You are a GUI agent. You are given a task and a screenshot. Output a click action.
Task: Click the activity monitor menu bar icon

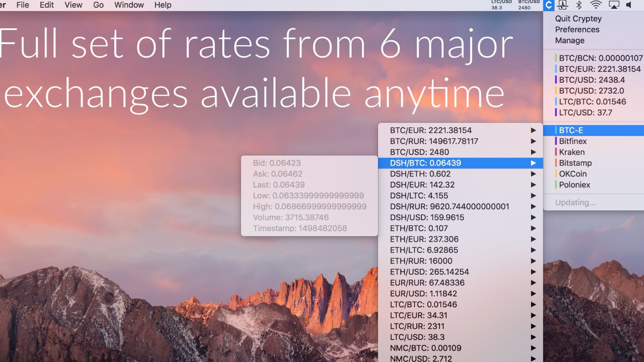[x=563, y=5]
